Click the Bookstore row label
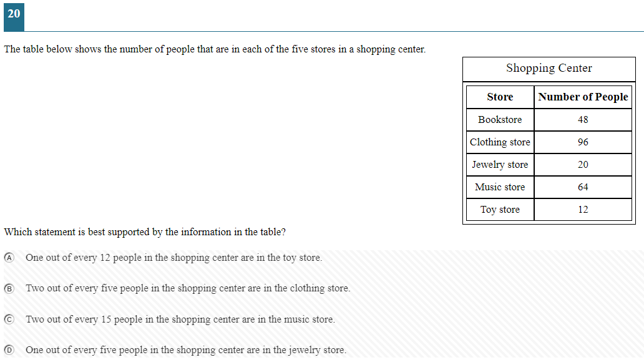The image size is (644, 360). [x=500, y=119]
